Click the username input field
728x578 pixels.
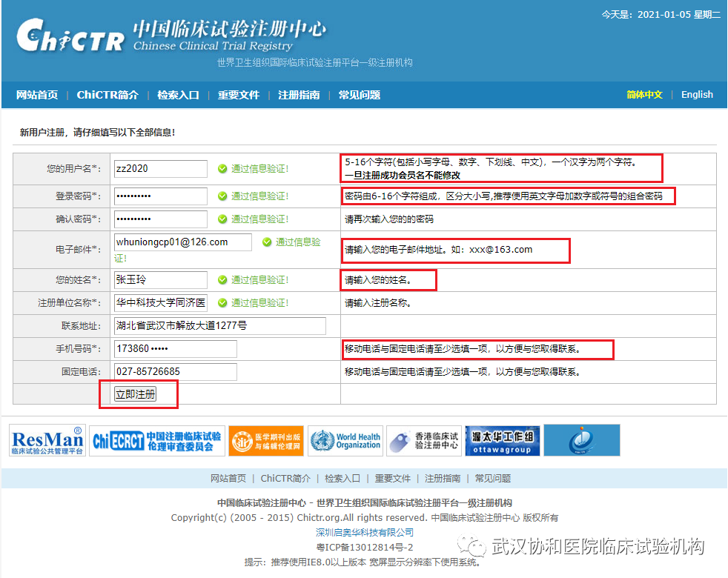tap(160, 169)
